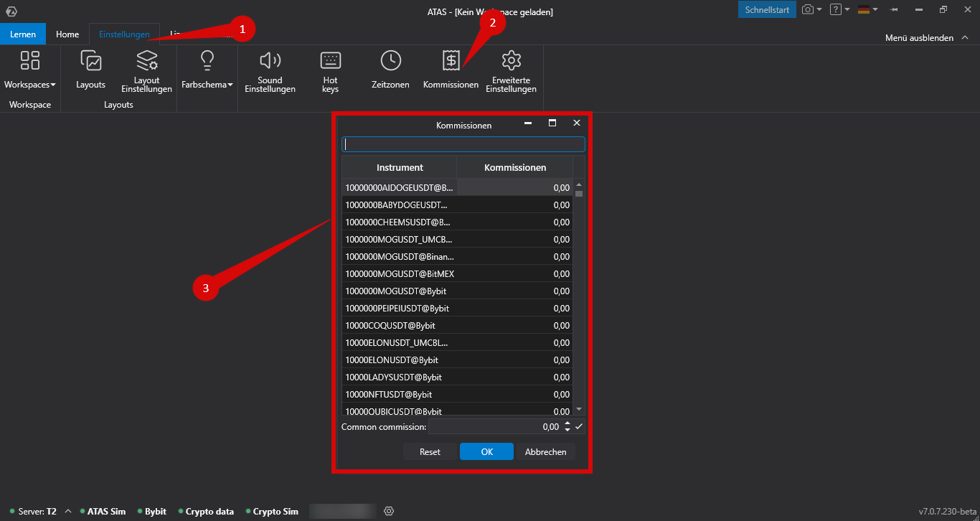Click the instrument list scrollbar thumb
980x521 pixels.
pyautogui.click(x=579, y=193)
